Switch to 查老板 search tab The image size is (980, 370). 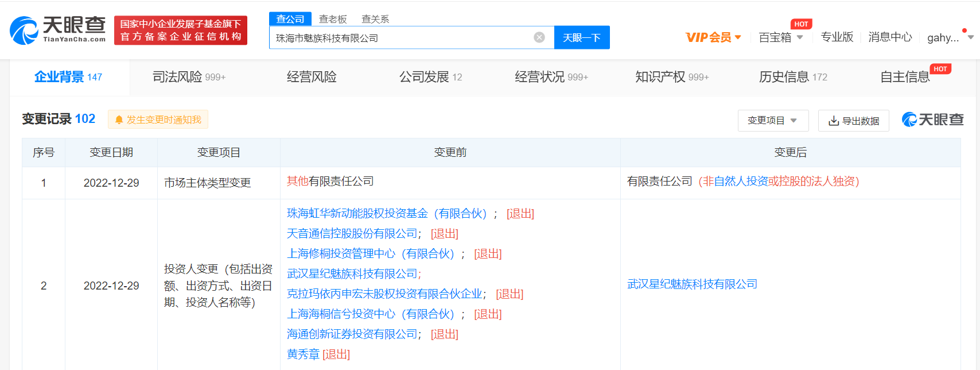tap(333, 19)
